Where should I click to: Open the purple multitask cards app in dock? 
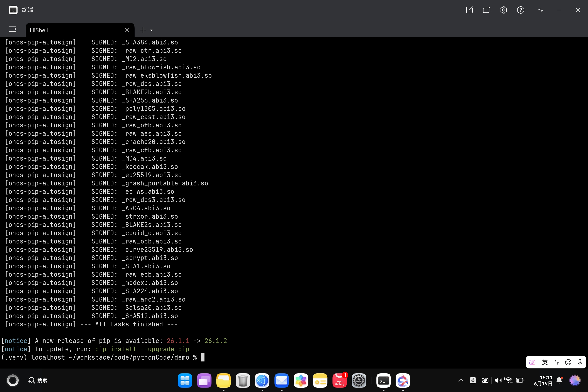(204, 381)
